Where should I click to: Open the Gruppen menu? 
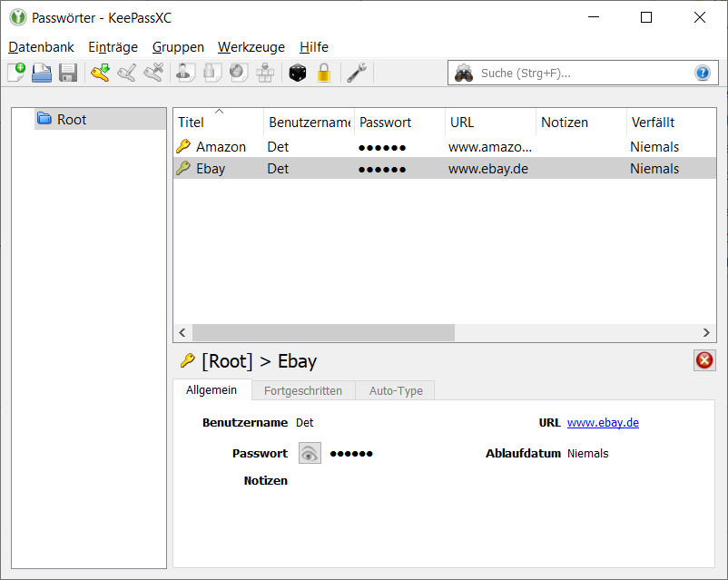coord(178,47)
